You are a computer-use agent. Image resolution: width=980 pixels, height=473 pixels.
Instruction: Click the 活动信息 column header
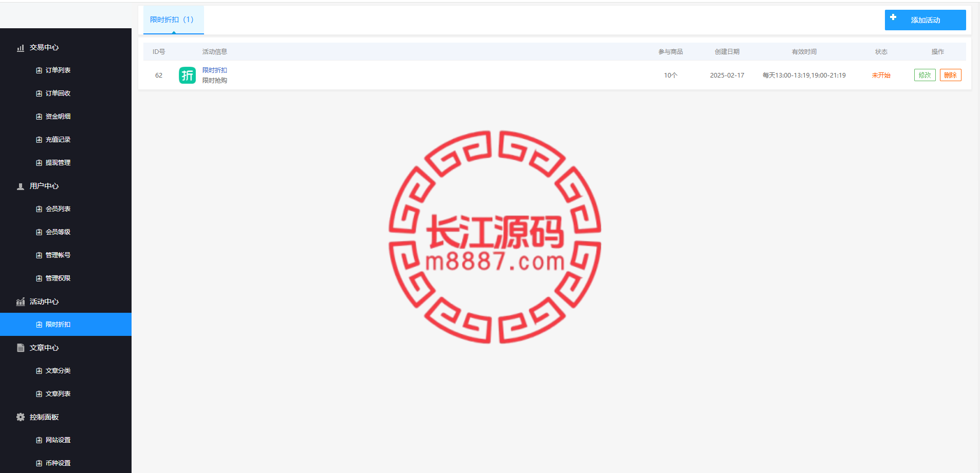pos(215,52)
